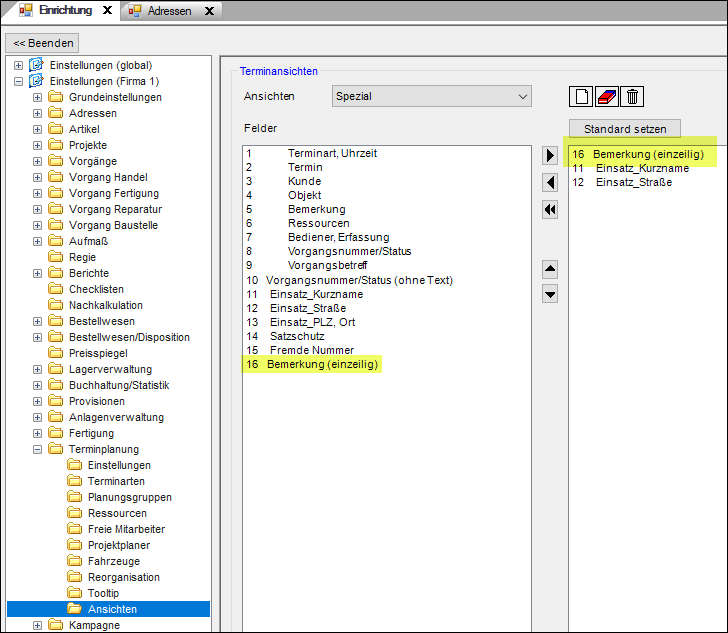The width and height of the screenshot is (728, 633).
Task: Click the << Beenden button
Action: [41, 43]
